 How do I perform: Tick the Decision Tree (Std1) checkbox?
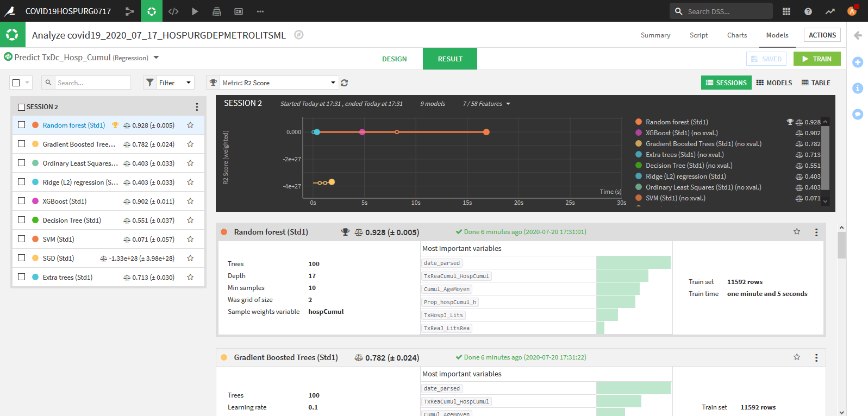coord(22,220)
